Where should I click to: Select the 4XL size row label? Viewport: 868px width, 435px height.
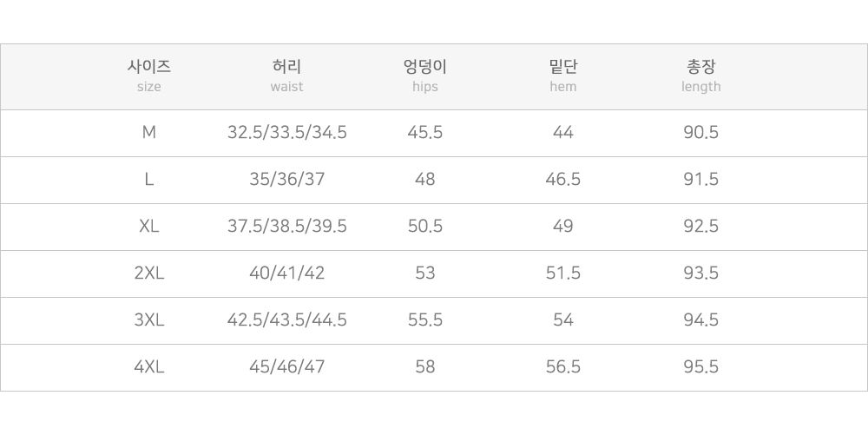(149, 366)
